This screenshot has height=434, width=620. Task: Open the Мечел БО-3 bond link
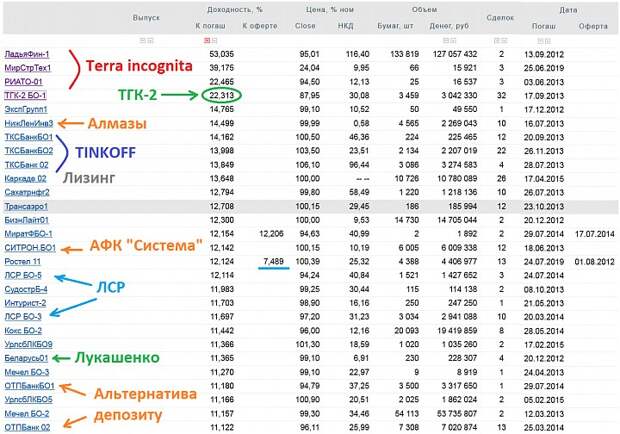pos(27,372)
